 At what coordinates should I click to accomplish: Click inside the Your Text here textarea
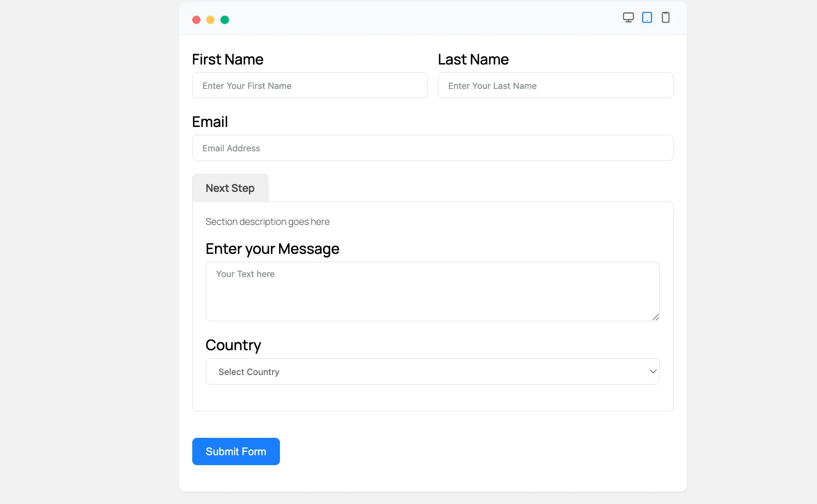(x=432, y=291)
